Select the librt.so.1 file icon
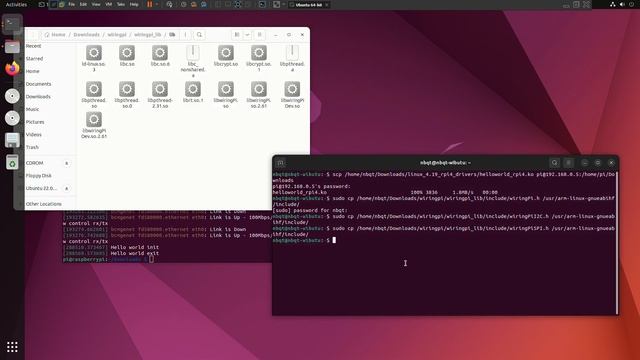Screen dimensions: 640x360 coord(193,89)
